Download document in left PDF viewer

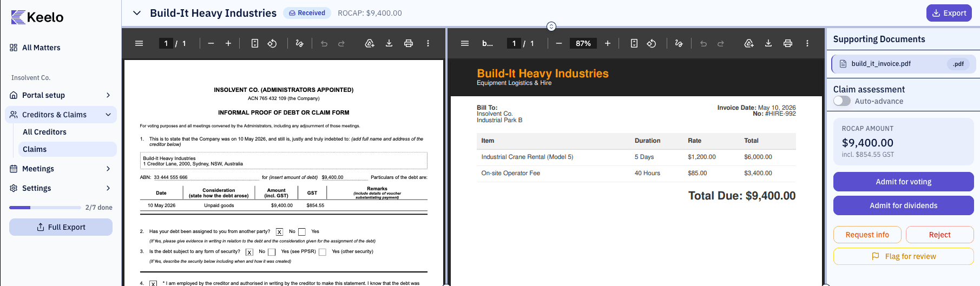pos(389,43)
